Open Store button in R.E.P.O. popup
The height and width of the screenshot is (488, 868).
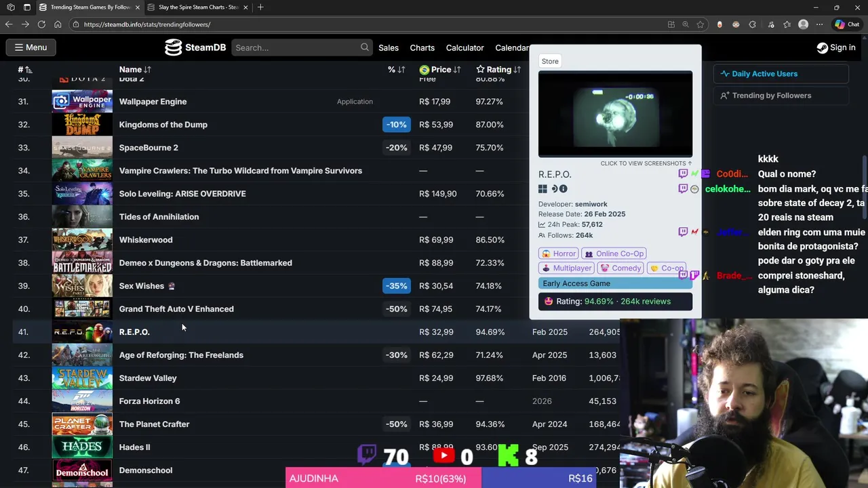click(550, 61)
